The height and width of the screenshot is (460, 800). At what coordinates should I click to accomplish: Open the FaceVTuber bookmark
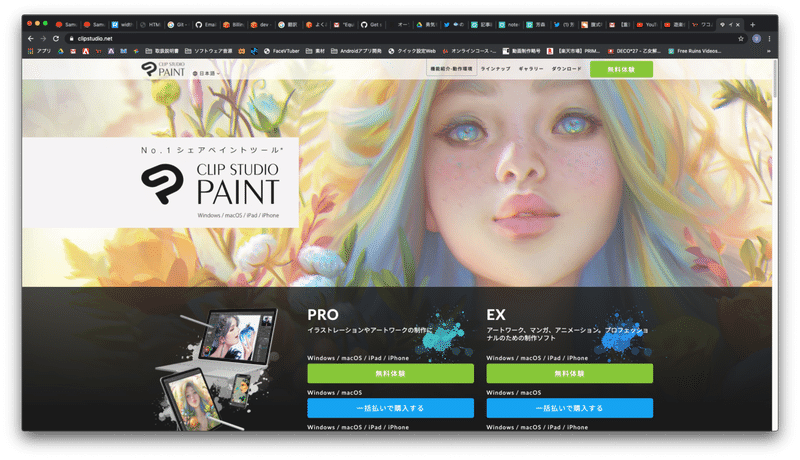pos(282,51)
